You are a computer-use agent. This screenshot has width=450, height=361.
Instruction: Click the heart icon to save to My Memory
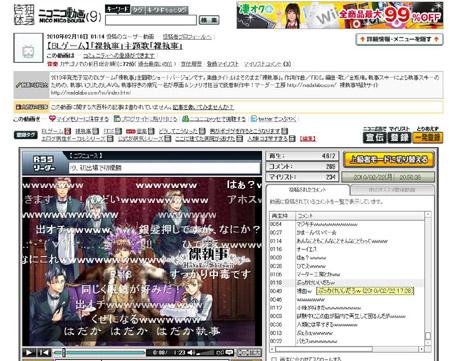[x=52, y=118]
